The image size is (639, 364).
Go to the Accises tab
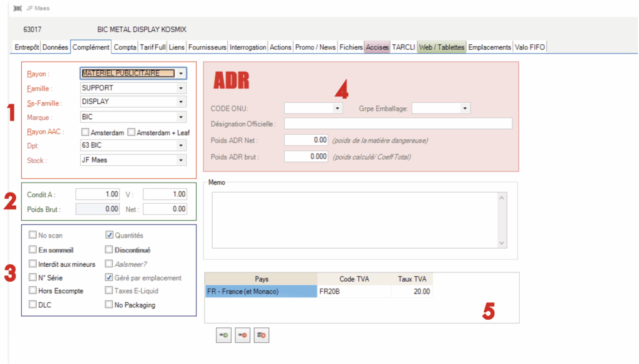pyautogui.click(x=377, y=47)
